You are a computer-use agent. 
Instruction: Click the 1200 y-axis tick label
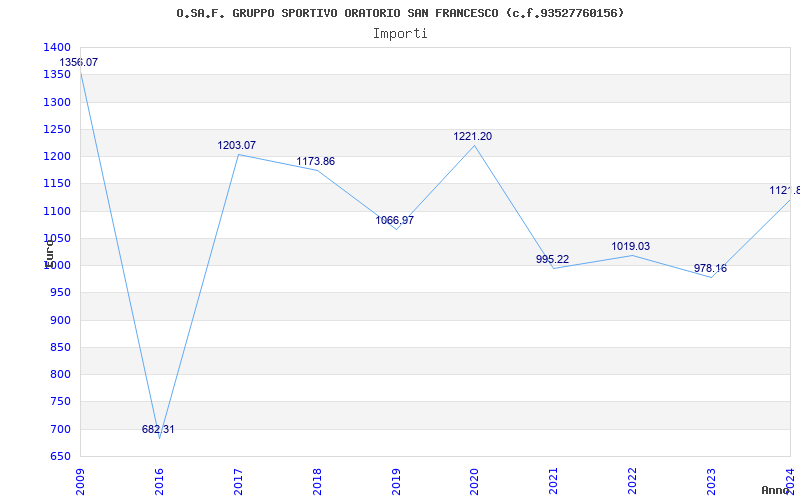(57, 156)
